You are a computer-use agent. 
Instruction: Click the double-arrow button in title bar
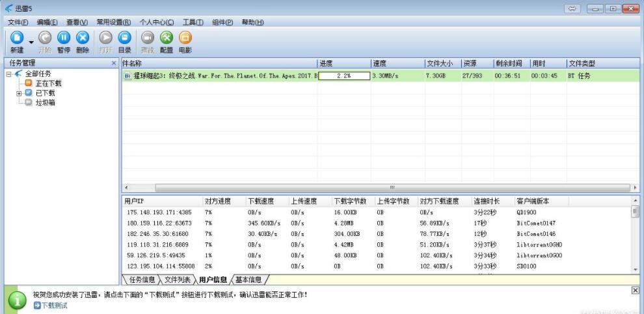tap(572, 8)
